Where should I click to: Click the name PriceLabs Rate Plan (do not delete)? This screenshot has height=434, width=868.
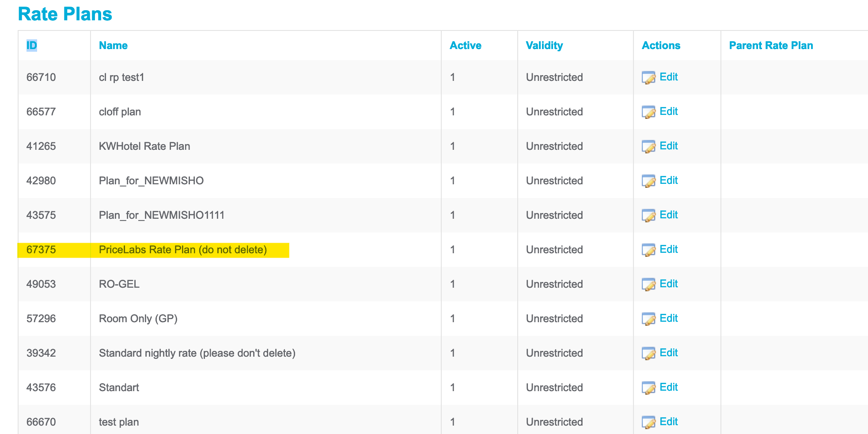(183, 250)
